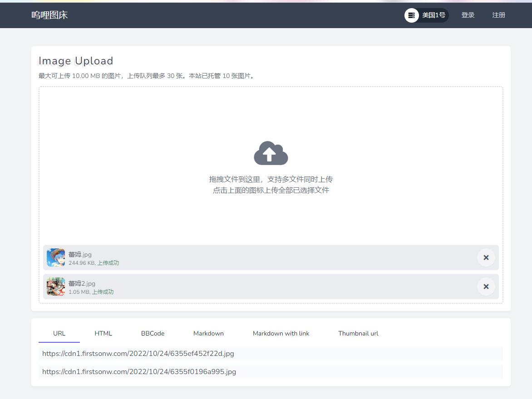Screen dimensions: 532x399
Task: Click the 拖拽文件到这里 drop hint text
Action: pos(271,180)
